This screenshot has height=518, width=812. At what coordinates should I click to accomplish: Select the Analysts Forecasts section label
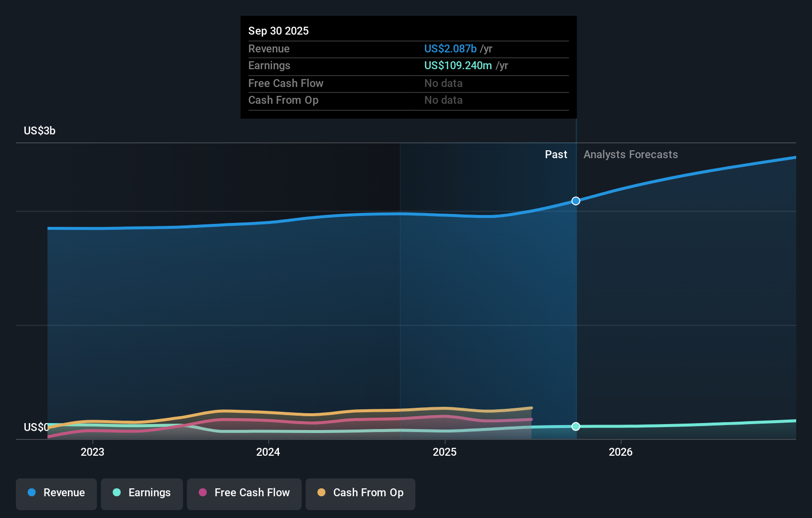(x=630, y=154)
